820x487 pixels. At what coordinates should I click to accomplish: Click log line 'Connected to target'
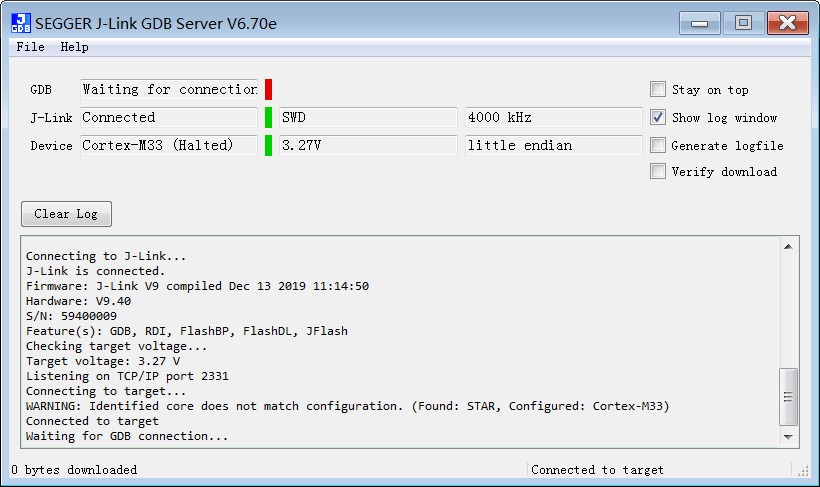coord(92,421)
